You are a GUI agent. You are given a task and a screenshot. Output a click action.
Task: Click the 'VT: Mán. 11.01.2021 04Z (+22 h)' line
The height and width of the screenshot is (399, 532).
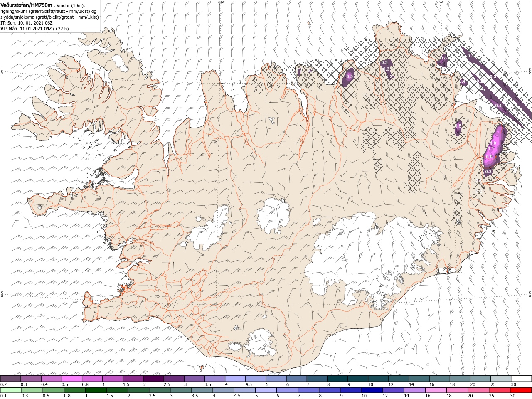[35, 29]
